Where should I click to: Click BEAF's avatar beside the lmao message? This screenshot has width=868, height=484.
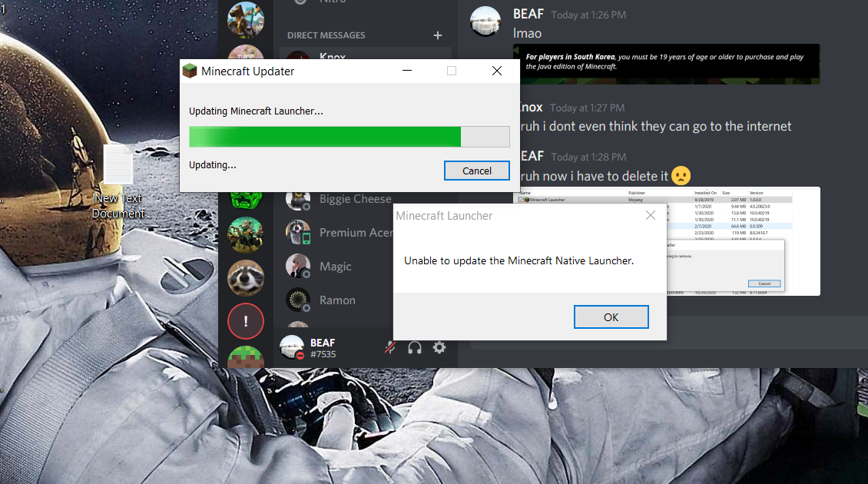coord(485,22)
